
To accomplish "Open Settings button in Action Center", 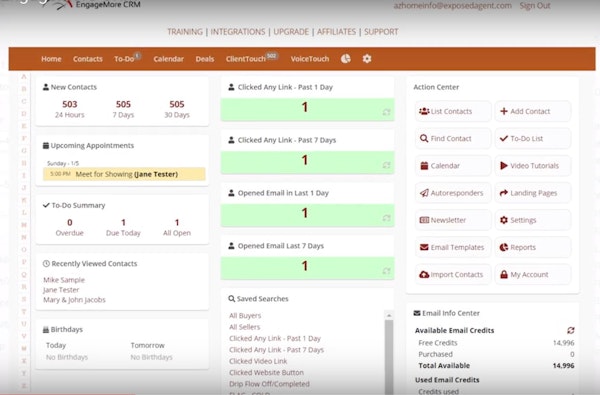I will tap(533, 220).
